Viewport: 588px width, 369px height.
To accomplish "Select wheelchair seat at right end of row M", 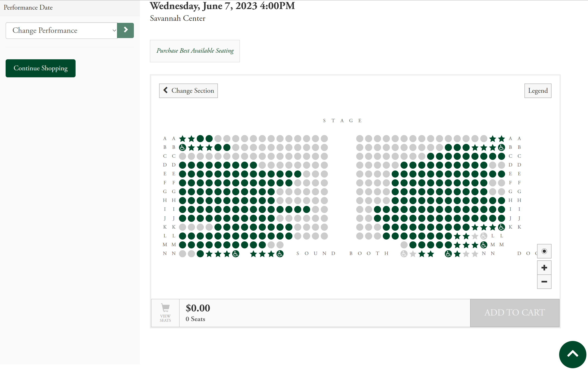I will 484,245.
